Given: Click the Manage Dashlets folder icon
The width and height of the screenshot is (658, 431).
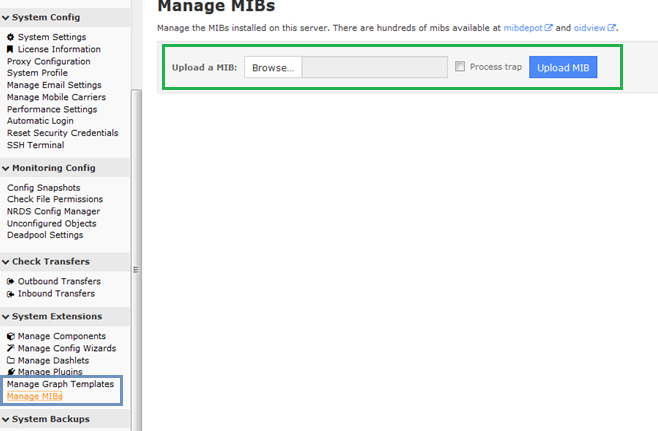Looking at the screenshot, I should [11, 360].
